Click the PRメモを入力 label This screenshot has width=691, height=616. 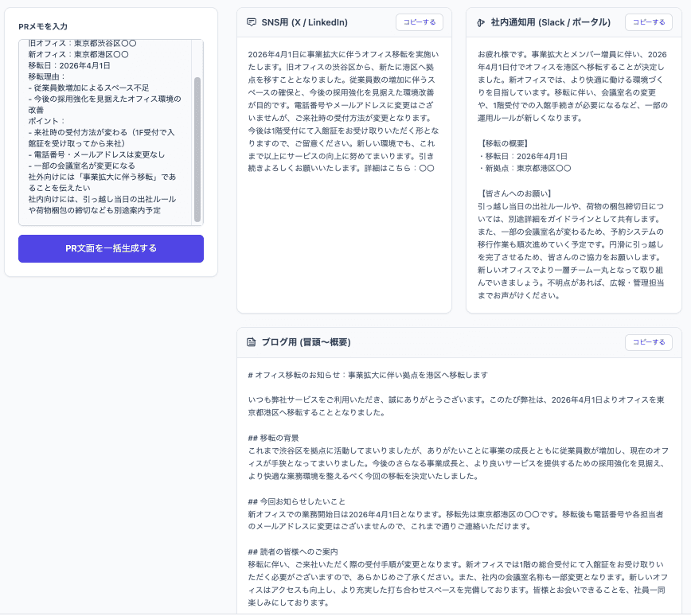click(x=43, y=26)
